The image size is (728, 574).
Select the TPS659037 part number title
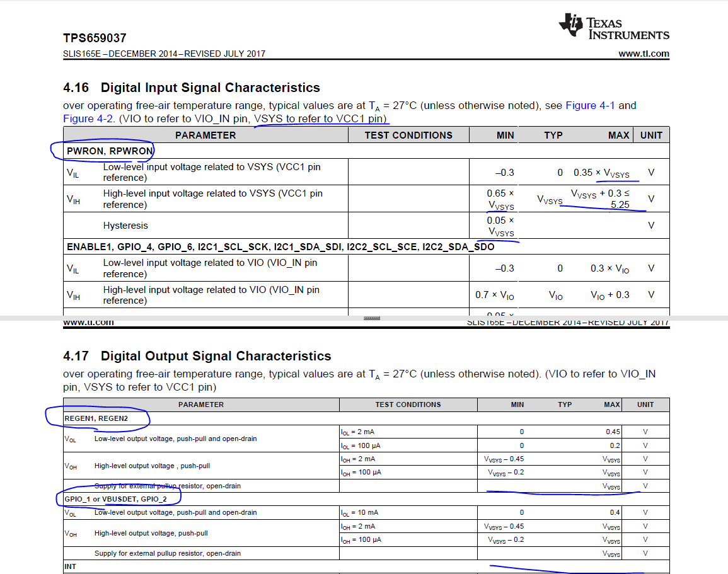(95, 38)
